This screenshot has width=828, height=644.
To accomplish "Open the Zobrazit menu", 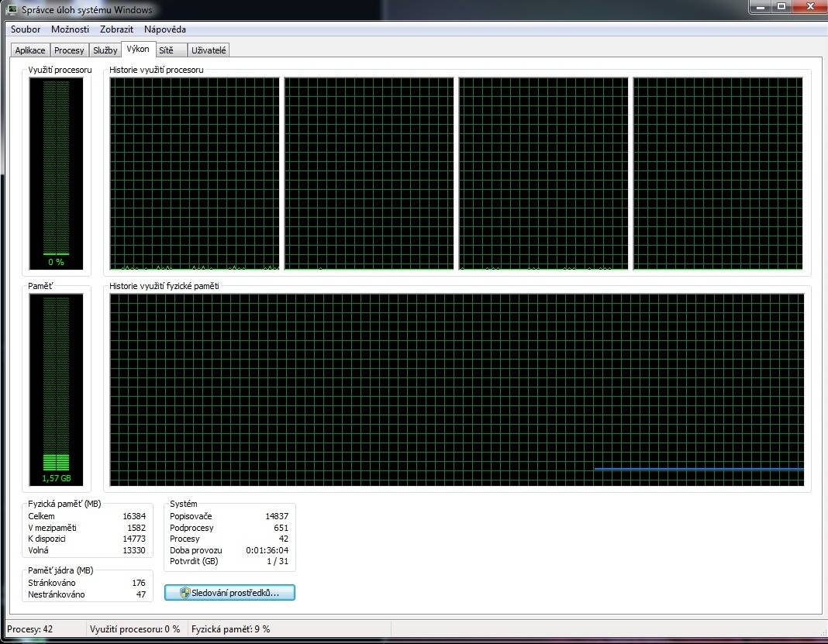I will point(117,29).
